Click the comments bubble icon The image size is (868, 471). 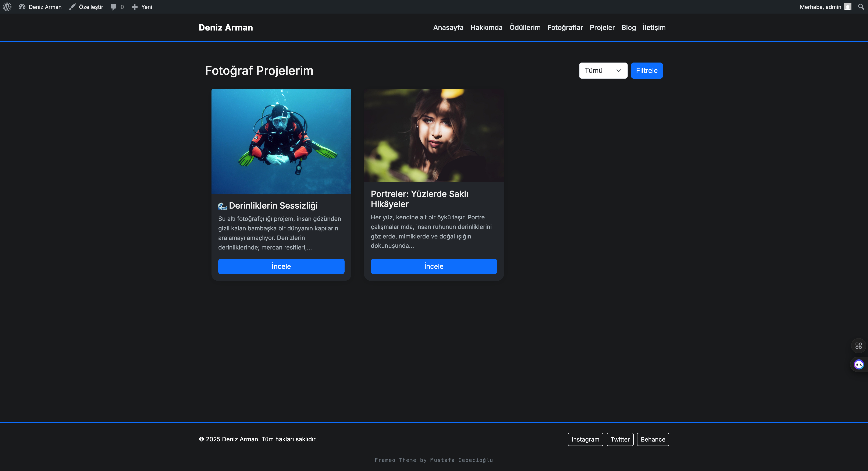coord(114,7)
